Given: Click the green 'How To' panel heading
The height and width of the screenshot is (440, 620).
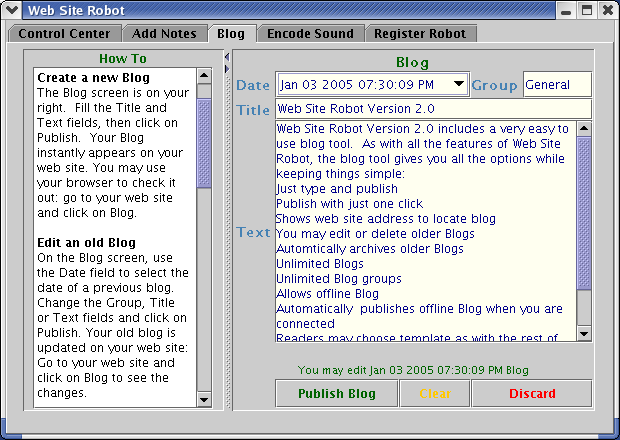Looking at the screenshot, I should 123,59.
